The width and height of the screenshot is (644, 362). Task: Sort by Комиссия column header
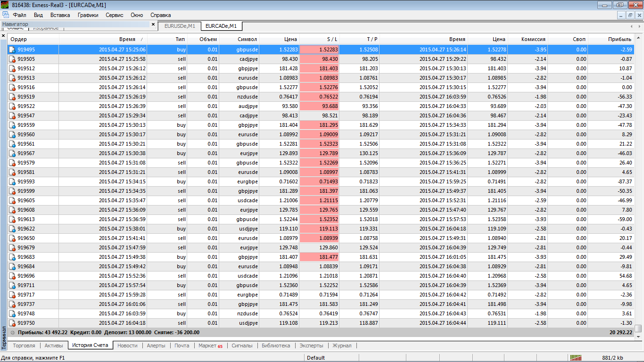coord(528,40)
